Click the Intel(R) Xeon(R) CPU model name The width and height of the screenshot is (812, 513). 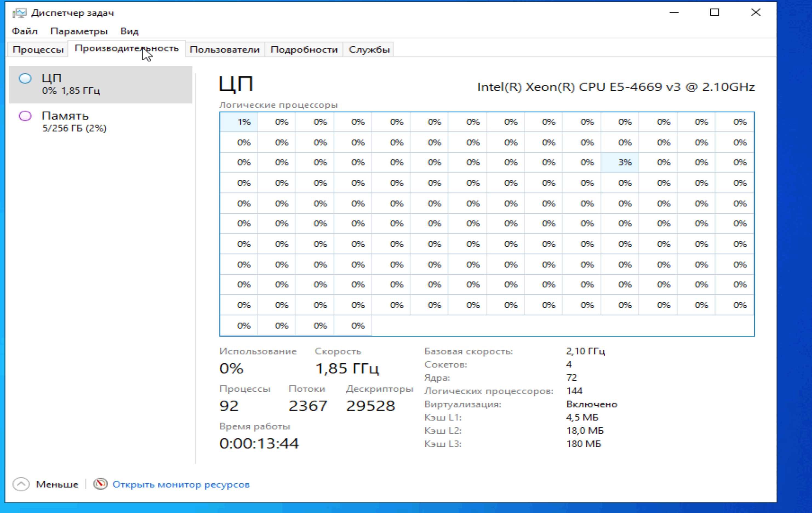(616, 87)
